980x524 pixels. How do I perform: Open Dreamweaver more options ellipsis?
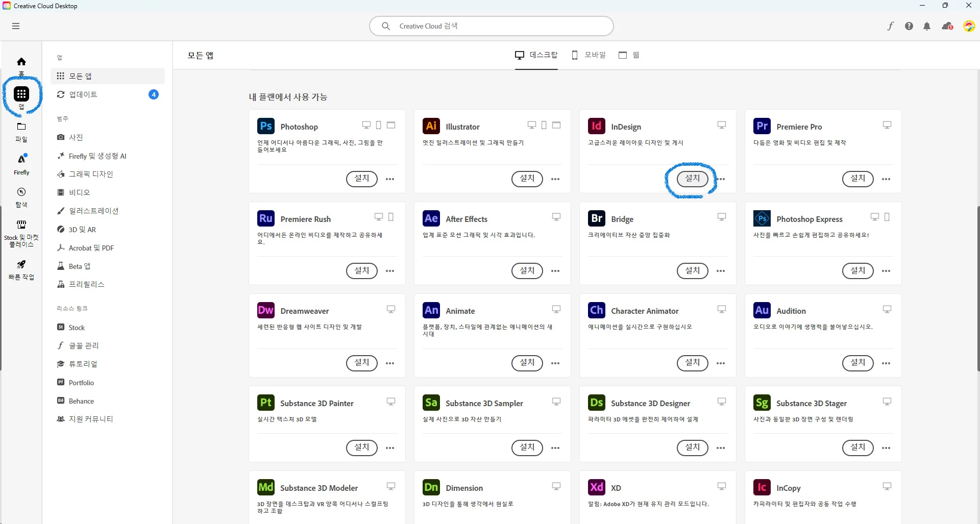point(390,363)
